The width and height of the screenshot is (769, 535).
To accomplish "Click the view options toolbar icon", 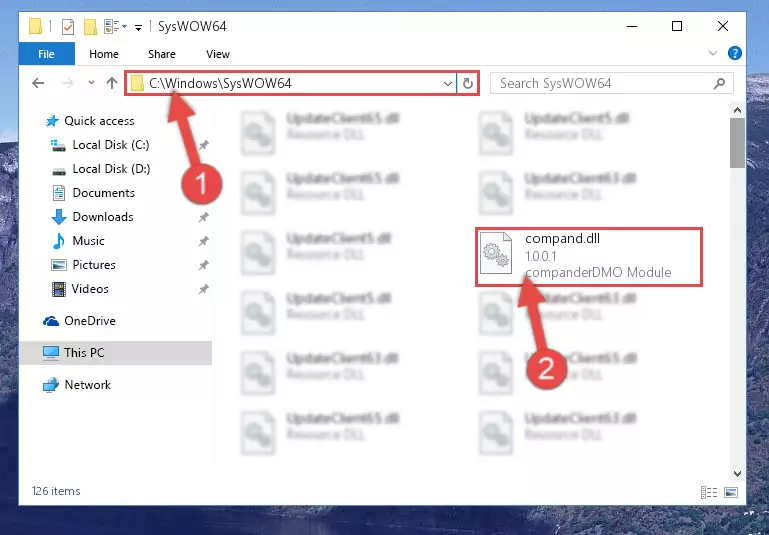I will [115, 26].
